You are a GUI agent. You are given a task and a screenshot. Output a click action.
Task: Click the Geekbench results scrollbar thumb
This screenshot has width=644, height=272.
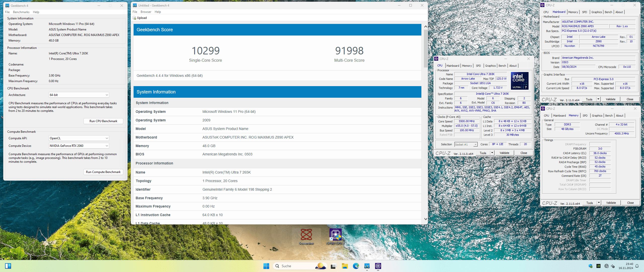tap(426, 48)
